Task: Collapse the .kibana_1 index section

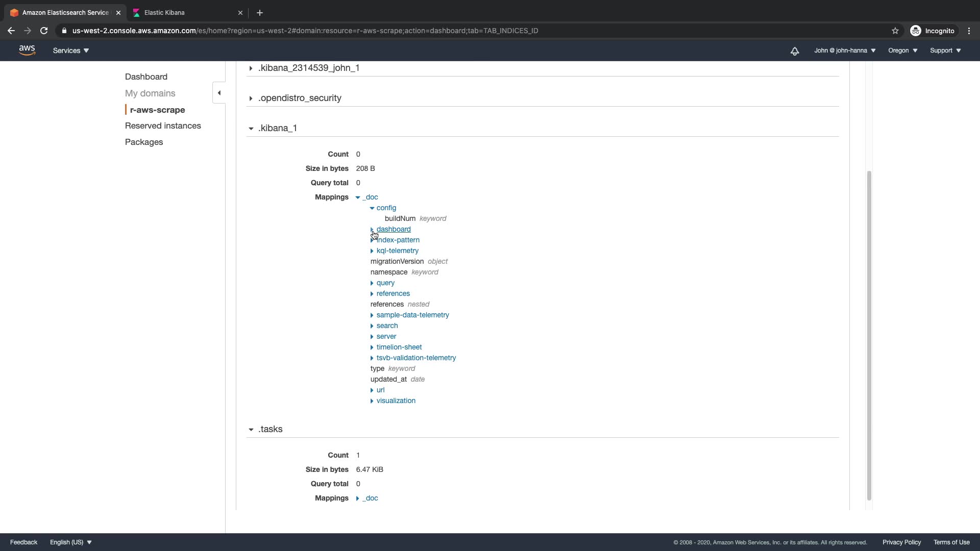Action: tap(251, 129)
